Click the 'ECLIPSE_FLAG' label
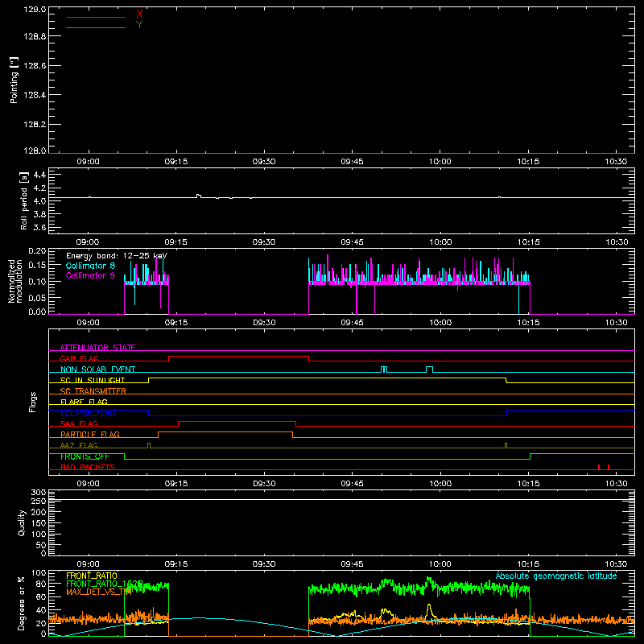644x644 pixels. pos(88,413)
